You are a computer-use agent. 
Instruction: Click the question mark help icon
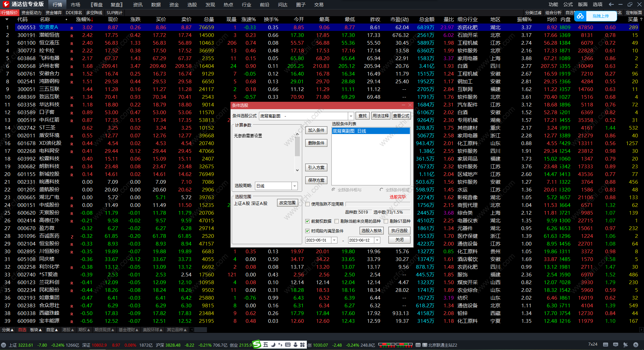point(641,19)
